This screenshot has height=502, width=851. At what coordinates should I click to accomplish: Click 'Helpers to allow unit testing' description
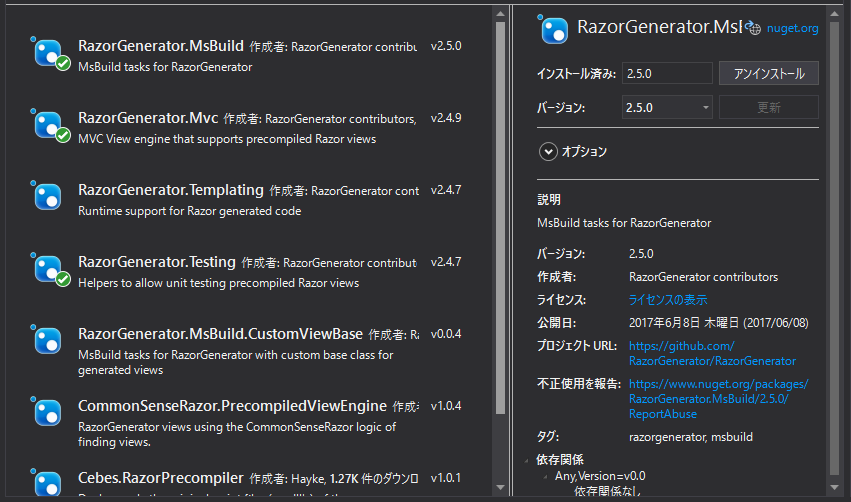point(218,283)
